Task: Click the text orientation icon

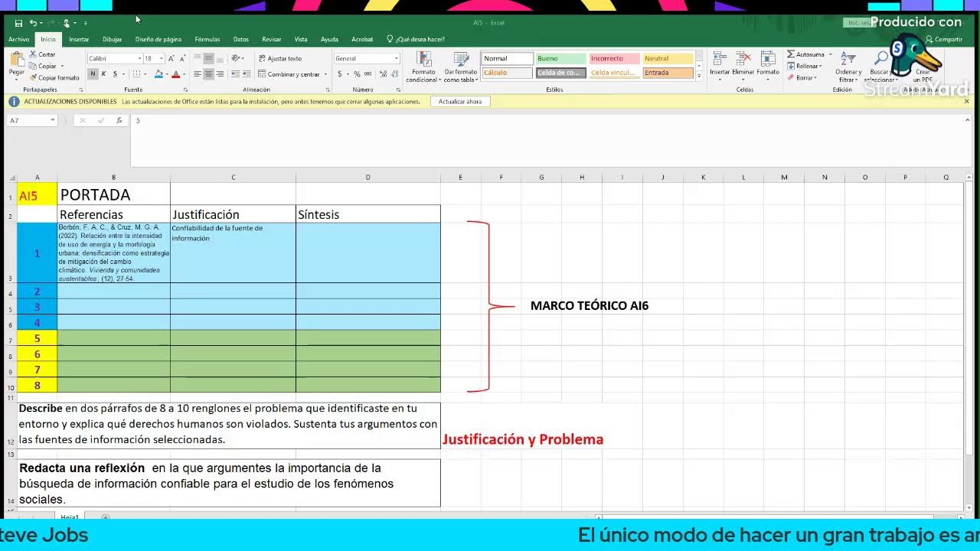Action: pos(237,58)
